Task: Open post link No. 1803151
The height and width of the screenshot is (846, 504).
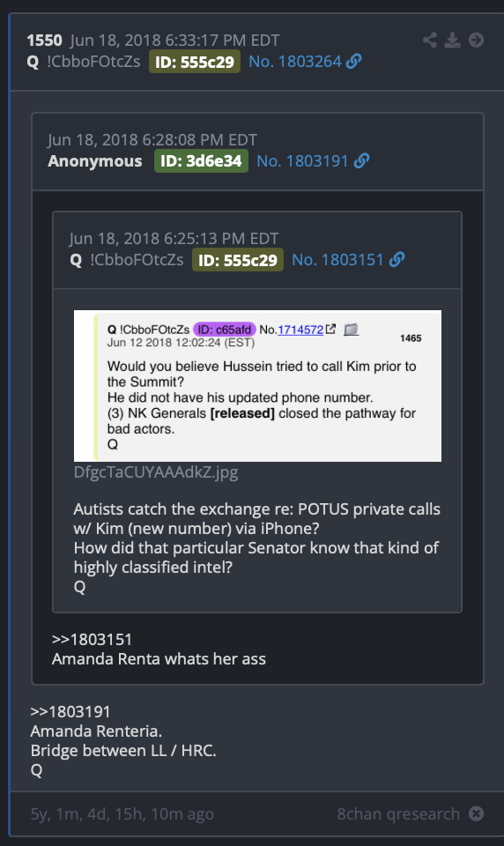Action: pyautogui.click(x=337, y=259)
